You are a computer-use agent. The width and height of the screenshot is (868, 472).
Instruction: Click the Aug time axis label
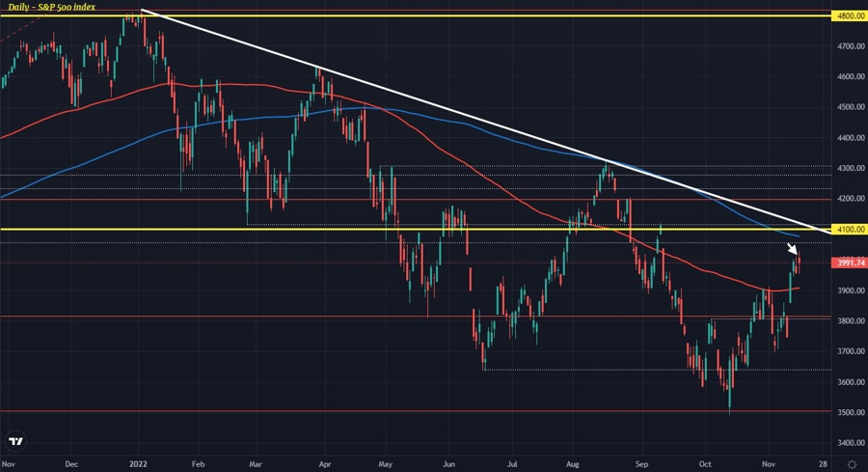(x=573, y=463)
